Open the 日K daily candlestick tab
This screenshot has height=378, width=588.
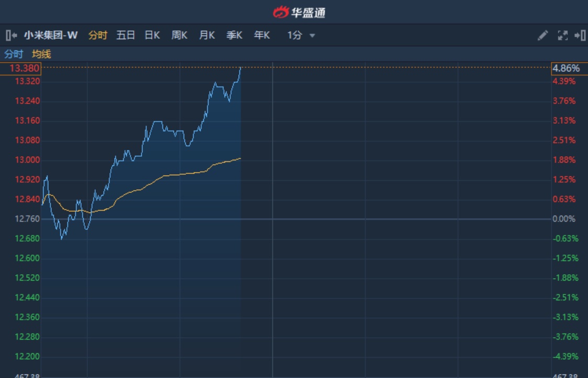click(152, 36)
